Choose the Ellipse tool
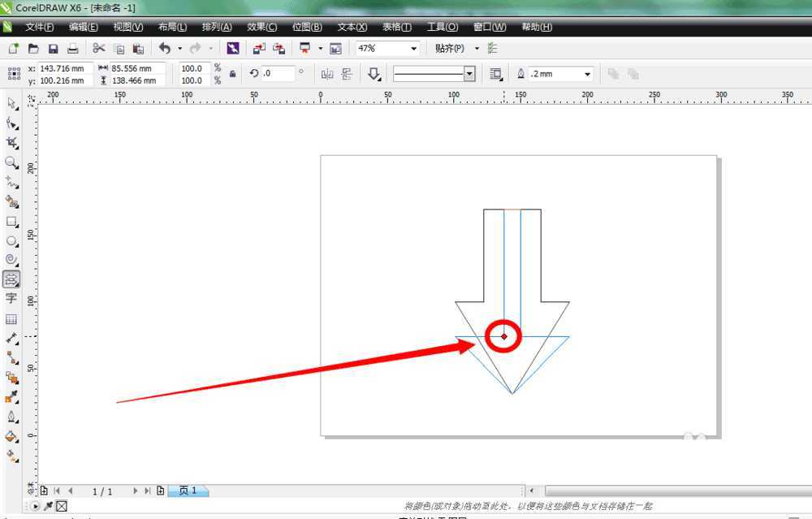This screenshot has height=519, width=812. coord(11,241)
